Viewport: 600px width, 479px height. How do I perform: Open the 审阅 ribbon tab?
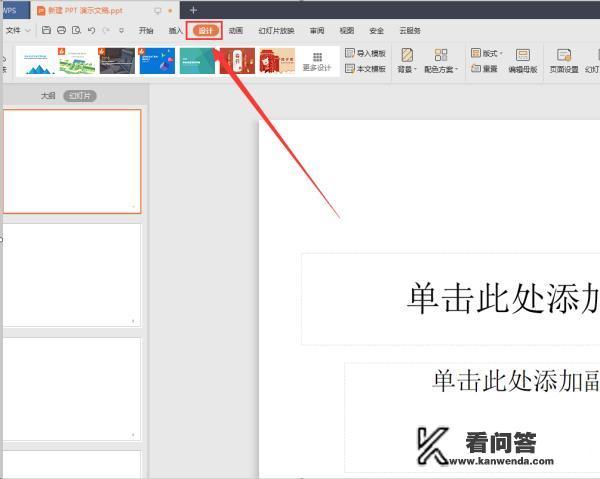click(317, 31)
